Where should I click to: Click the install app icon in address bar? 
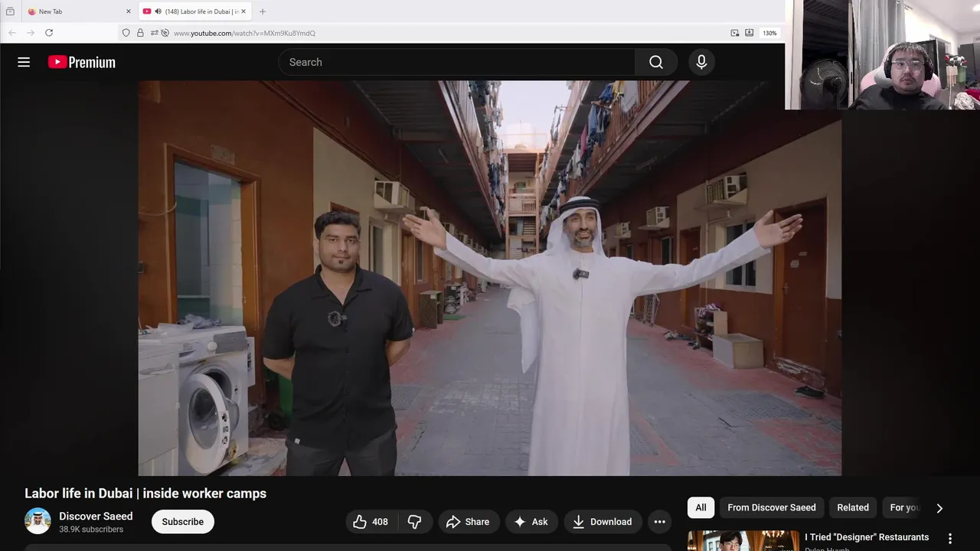click(x=750, y=33)
